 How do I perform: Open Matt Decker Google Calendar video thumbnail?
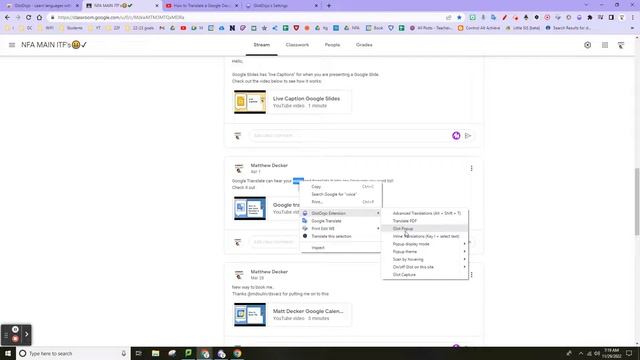point(250,314)
